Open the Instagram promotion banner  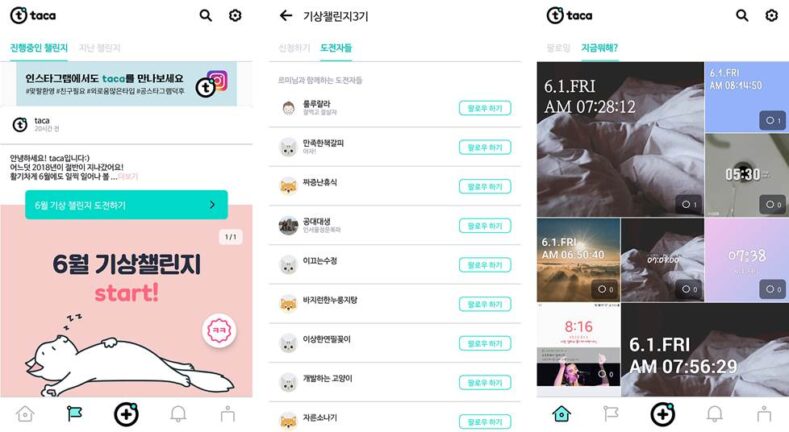click(126, 83)
